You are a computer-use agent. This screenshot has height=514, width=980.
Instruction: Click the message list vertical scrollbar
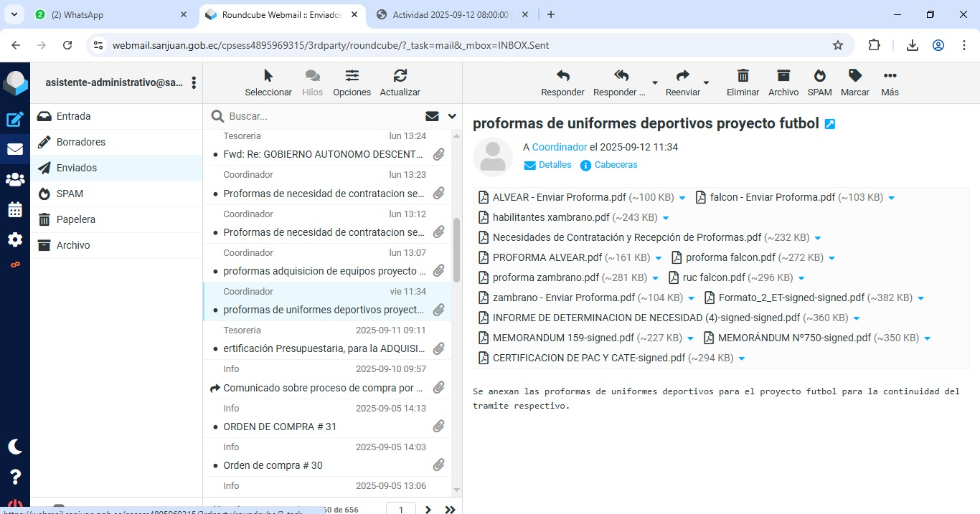[456, 251]
